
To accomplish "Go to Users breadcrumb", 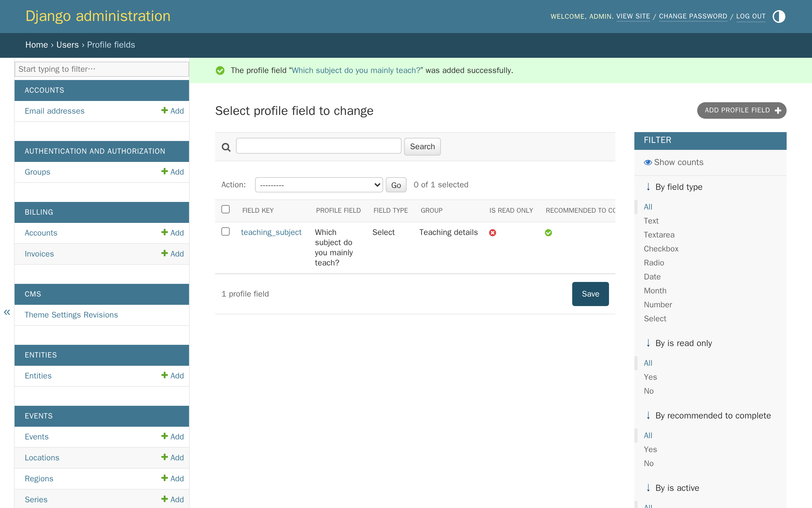I will [68, 45].
